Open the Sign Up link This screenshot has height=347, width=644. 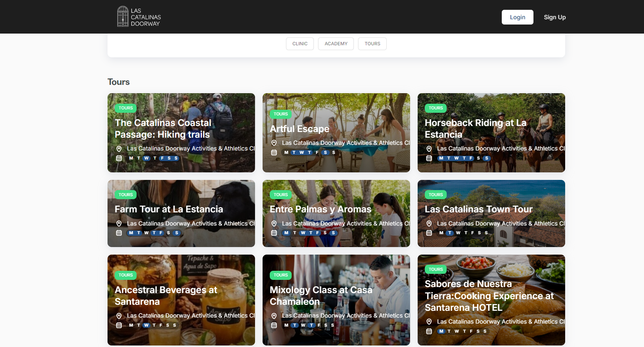555,17
